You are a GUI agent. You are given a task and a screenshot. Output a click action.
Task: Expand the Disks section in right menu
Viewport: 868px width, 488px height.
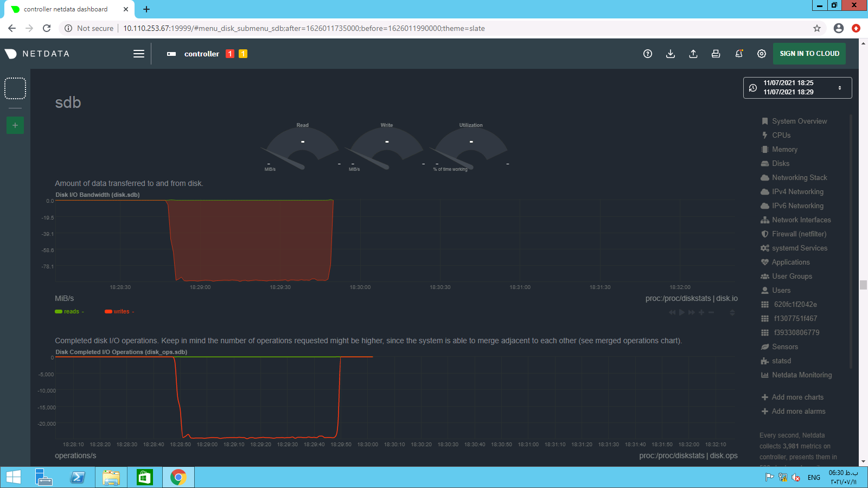click(780, 163)
